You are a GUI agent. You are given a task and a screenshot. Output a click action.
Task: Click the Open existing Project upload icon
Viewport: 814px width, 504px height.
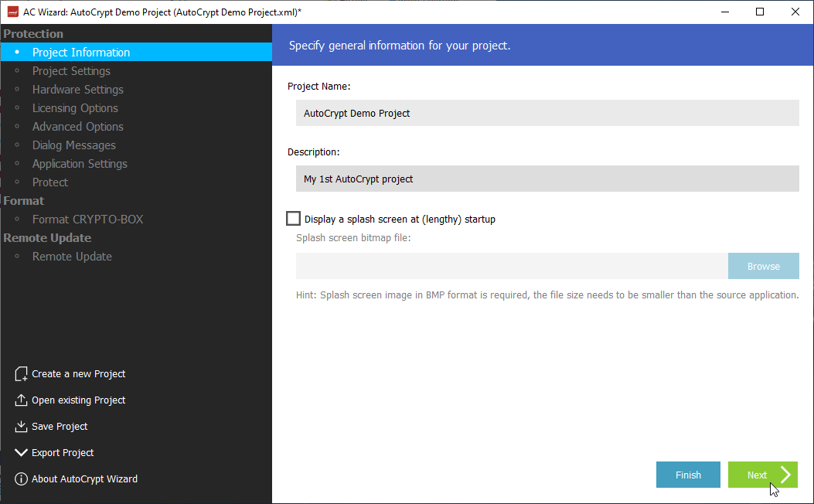pyautogui.click(x=21, y=400)
